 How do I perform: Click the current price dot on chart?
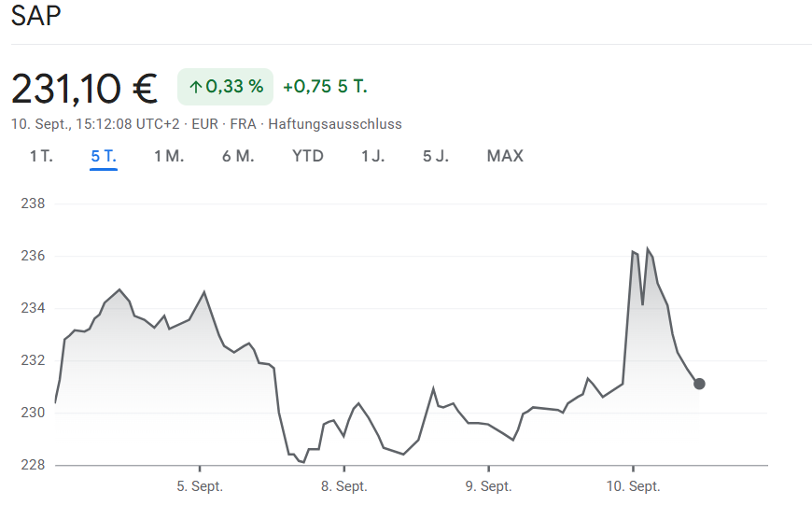(699, 384)
